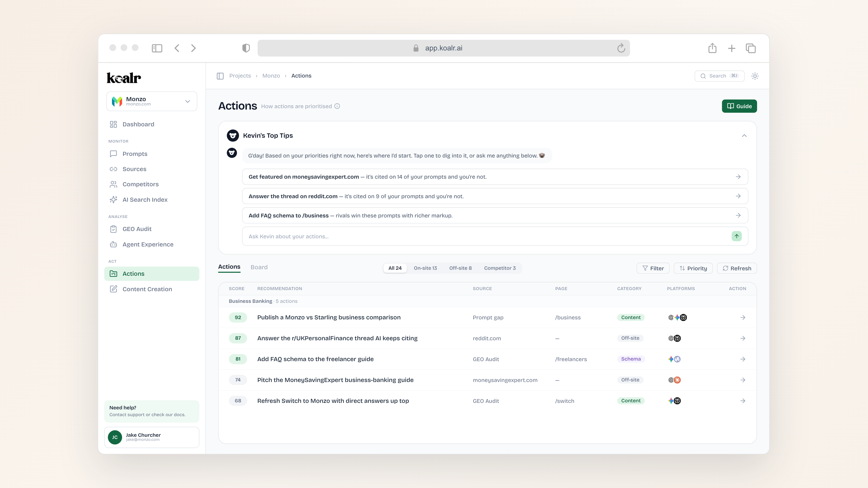The width and height of the screenshot is (868, 488).
Task: Click the Kevin koala avatar in Top Tips header
Action: click(233, 136)
